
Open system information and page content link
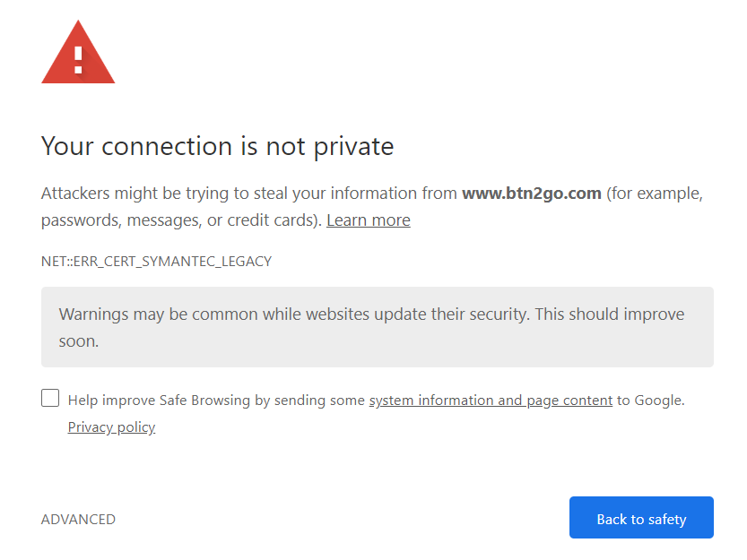point(491,400)
